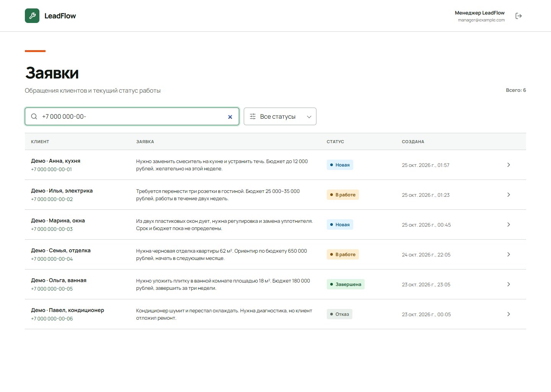Click «В работе» badge for Семья
Screen dimensions: 551x392
pos(343,255)
